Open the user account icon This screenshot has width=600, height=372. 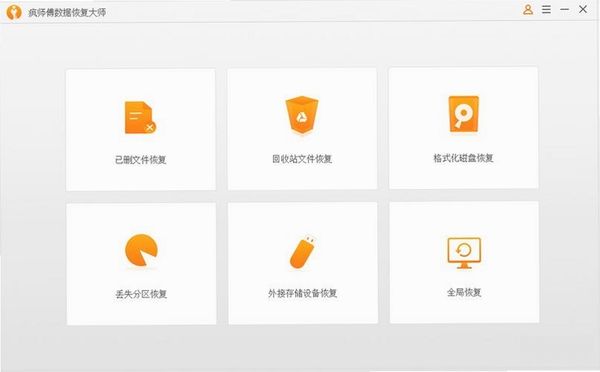coord(528,10)
